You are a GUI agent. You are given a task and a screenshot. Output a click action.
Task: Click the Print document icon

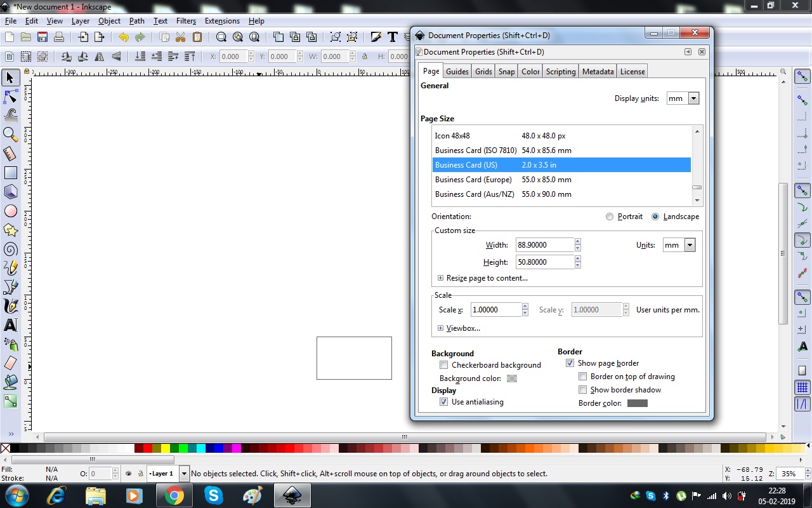[59, 37]
